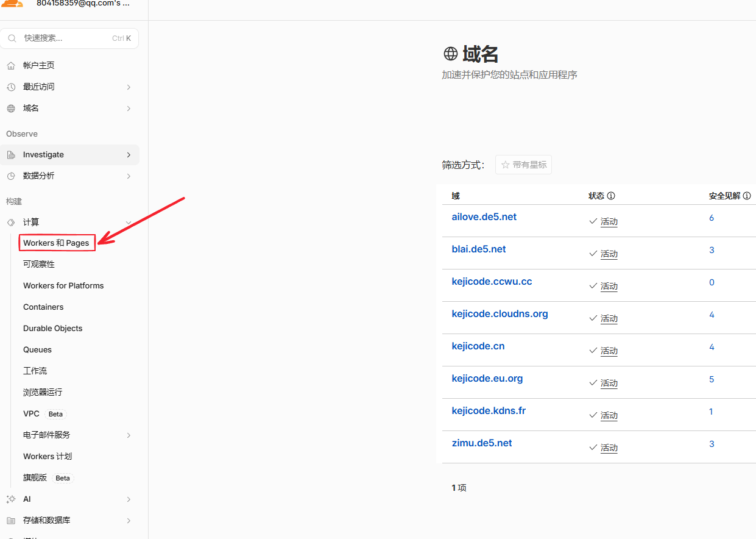Click the pie chart icon beside 数据分析
This screenshot has width=756, height=539.
click(x=11, y=176)
